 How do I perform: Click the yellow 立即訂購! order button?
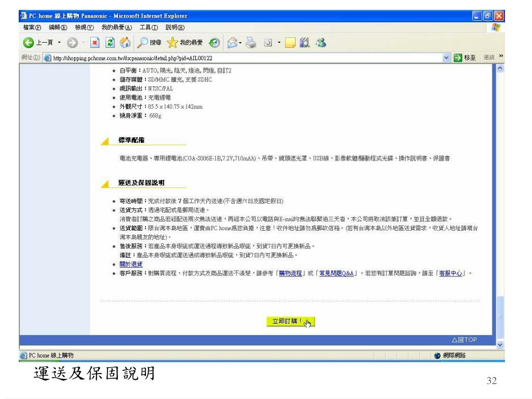click(291, 321)
